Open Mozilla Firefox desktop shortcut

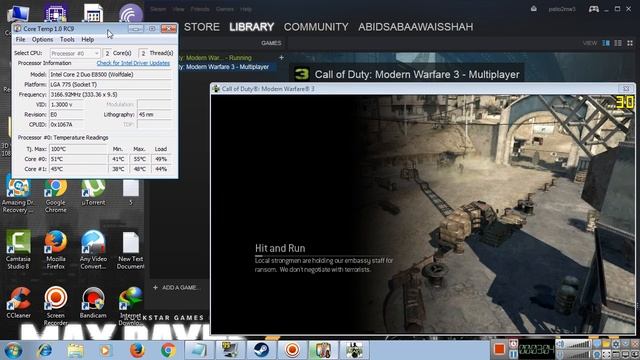click(56, 250)
